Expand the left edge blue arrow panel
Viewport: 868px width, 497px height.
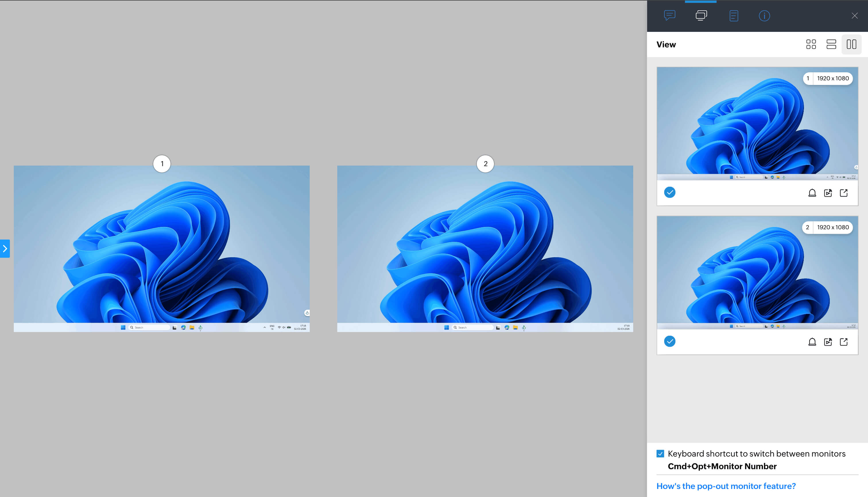click(x=5, y=248)
